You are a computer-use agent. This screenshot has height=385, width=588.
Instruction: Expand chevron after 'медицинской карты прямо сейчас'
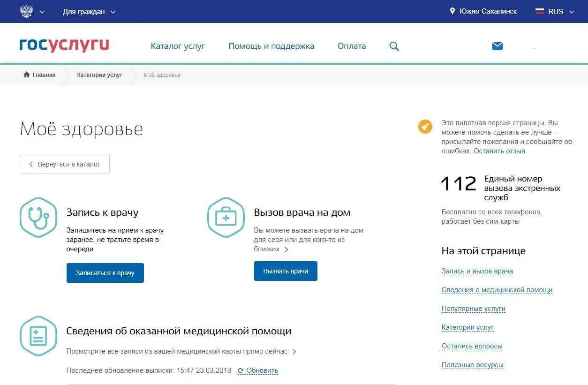(294, 351)
